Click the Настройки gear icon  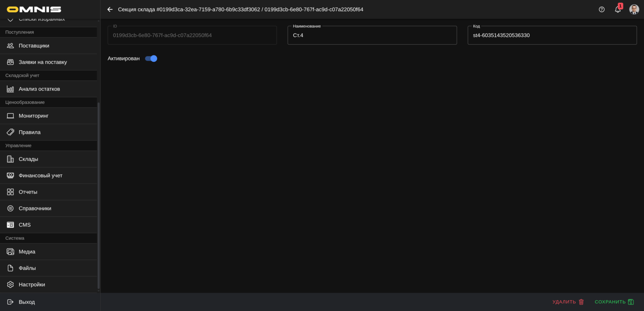click(10, 285)
